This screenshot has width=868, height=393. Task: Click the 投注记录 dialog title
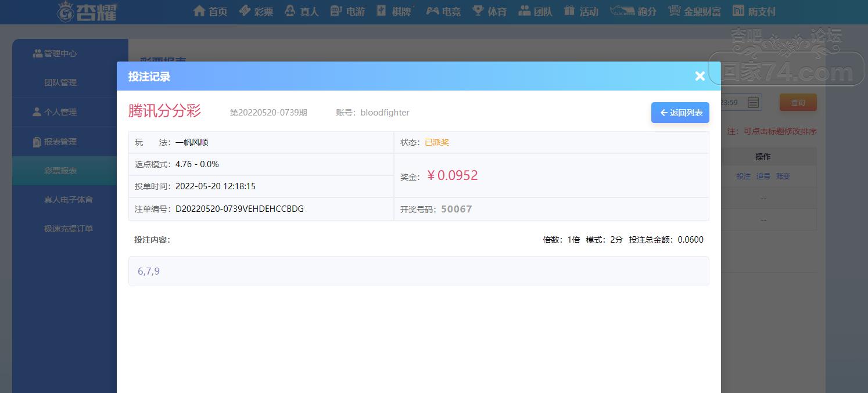[149, 76]
